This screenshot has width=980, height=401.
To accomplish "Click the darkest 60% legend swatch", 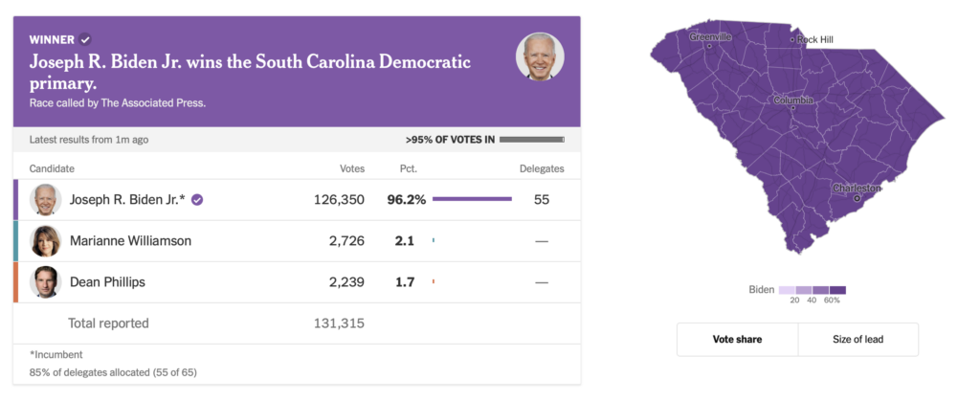I will pos(838,289).
